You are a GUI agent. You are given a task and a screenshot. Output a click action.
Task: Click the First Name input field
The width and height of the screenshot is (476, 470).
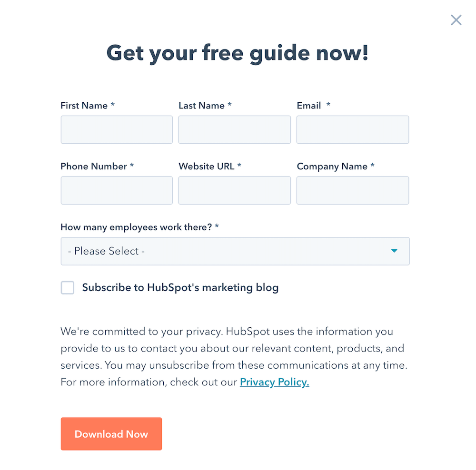116,129
